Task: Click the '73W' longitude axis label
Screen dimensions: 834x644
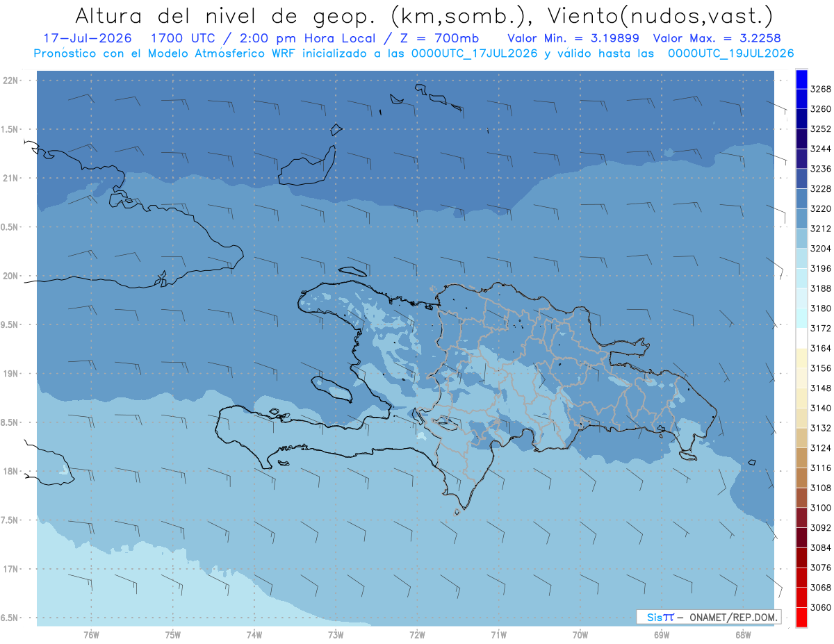Action: tap(336, 635)
